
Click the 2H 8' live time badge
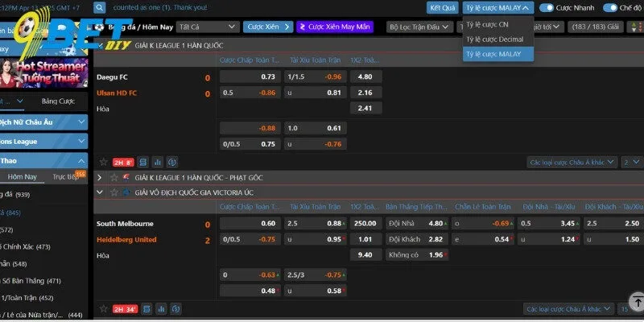click(x=123, y=163)
